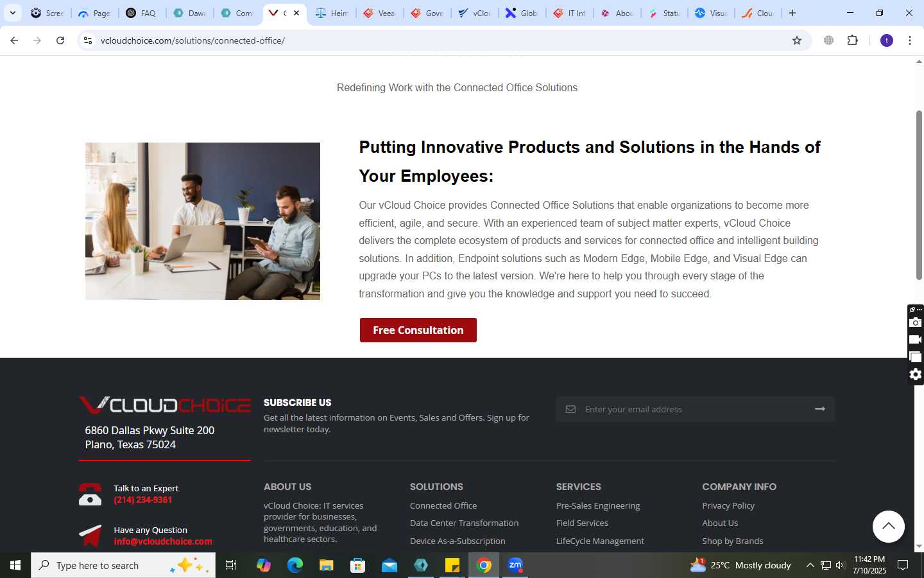Open Task View in taskbar
Viewport: 924px width, 578px height.
point(231,565)
